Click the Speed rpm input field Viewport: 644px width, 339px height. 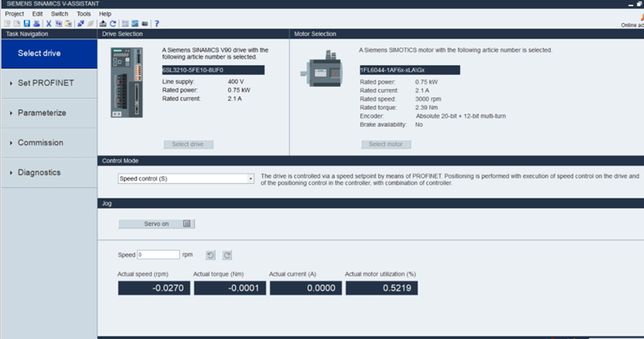[x=158, y=255]
